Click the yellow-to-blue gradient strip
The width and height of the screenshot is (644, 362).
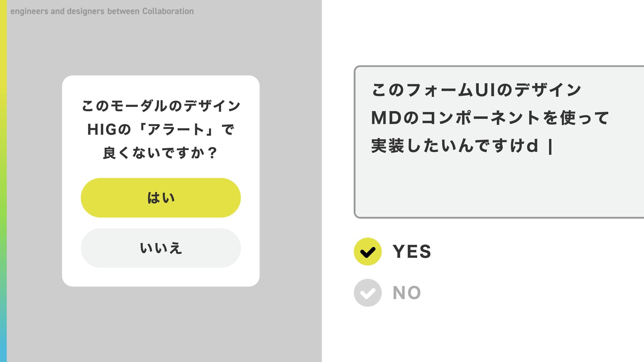pos(3,181)
